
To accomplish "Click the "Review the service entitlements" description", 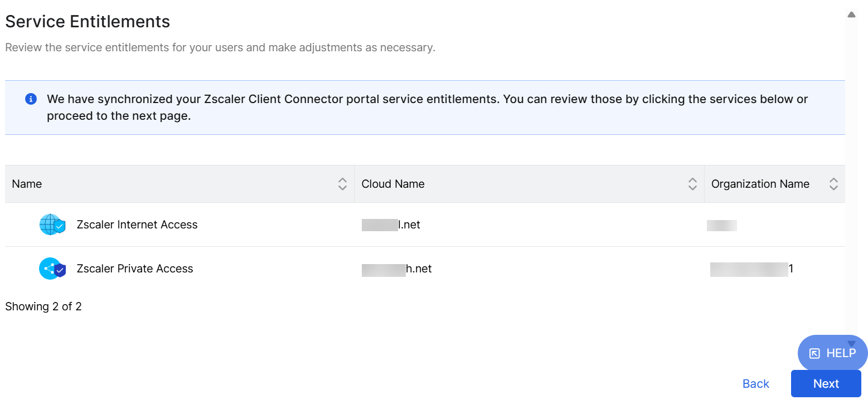I will coord(220,48).
